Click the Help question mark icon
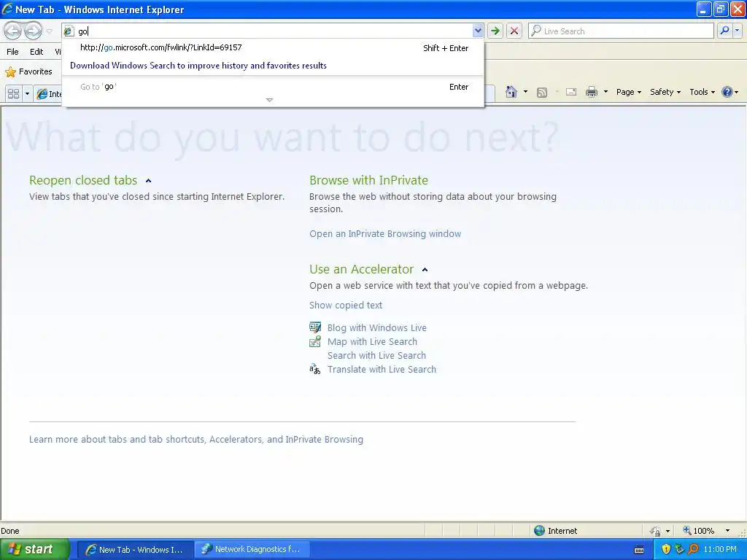This screenshot has height=560, width=747. [x=727, y=92]
